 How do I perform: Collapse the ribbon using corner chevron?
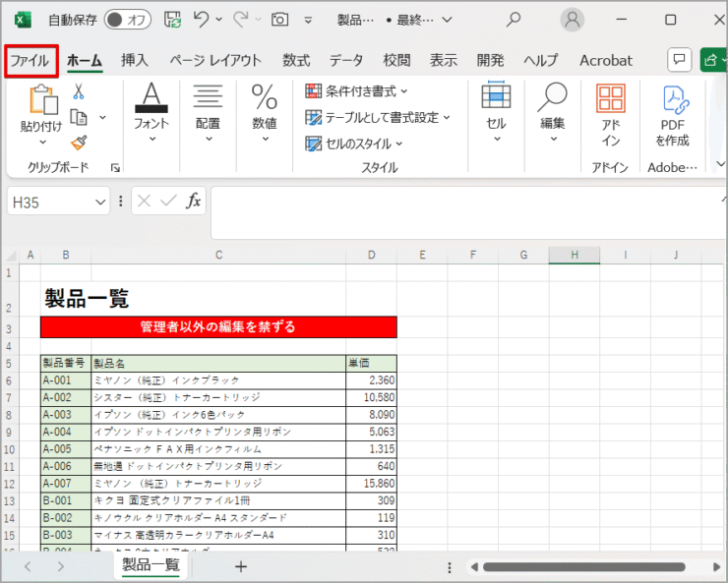720,164
